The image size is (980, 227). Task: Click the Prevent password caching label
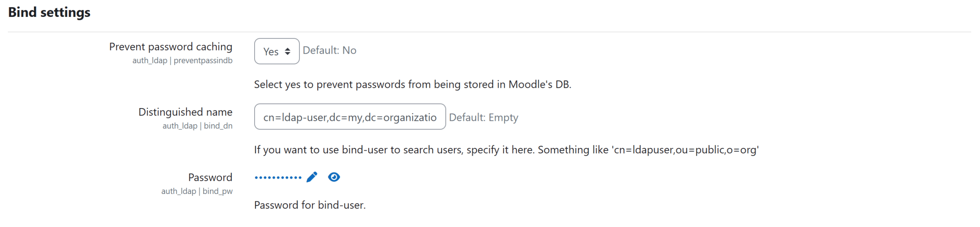click(x=170, y=47)
